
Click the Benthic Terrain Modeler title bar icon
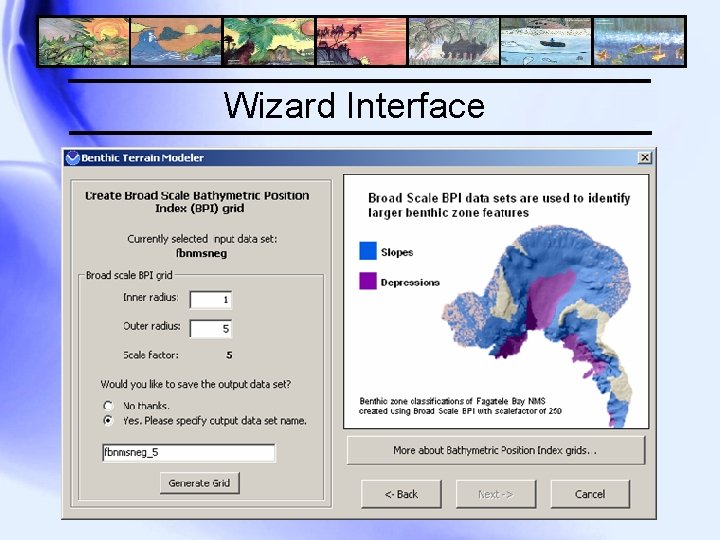(x=73, y=158)
